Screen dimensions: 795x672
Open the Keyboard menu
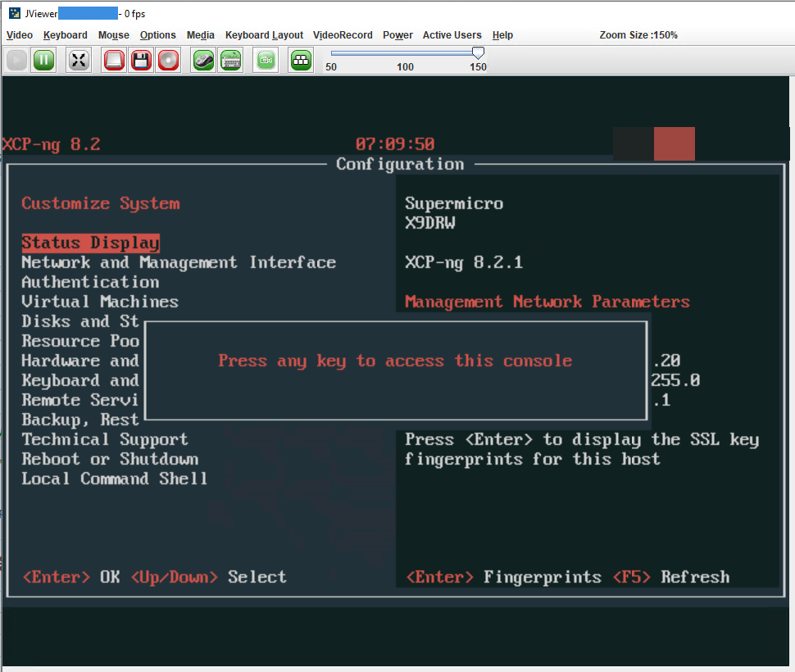65,35
